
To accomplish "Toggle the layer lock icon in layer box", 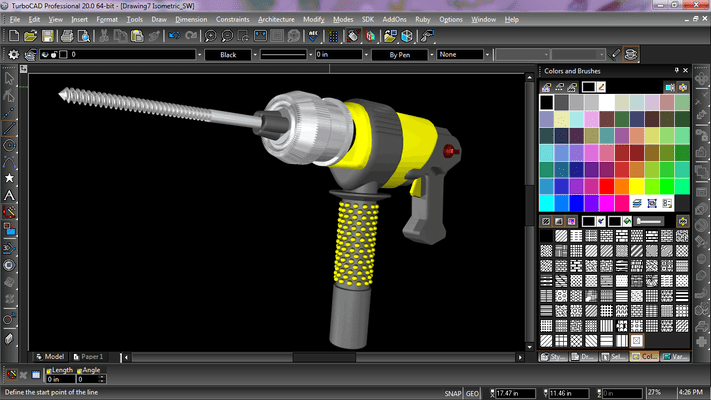I will tap(54, 54).
